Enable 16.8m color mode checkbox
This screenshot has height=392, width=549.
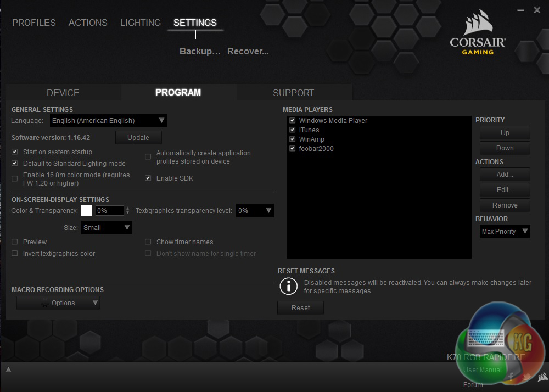click(14, 179)
